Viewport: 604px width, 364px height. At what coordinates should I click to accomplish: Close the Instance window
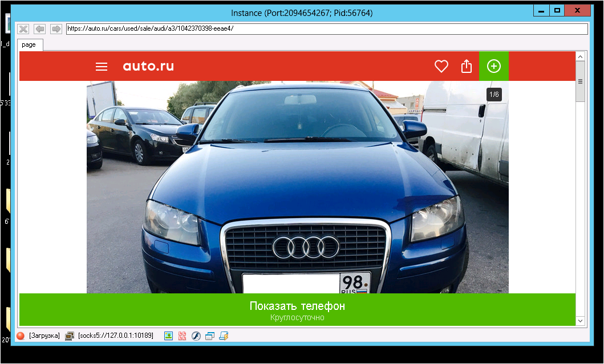(x=577, y=11)
